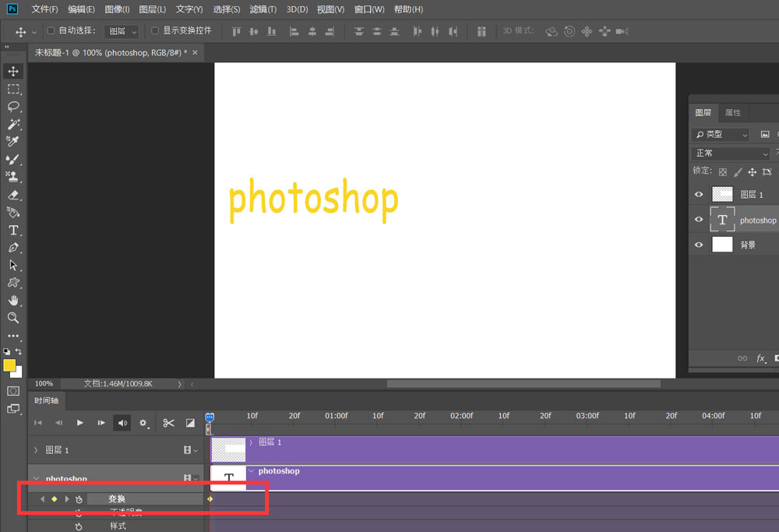Click the scissors split-at-playhead icon

point(168,423)
